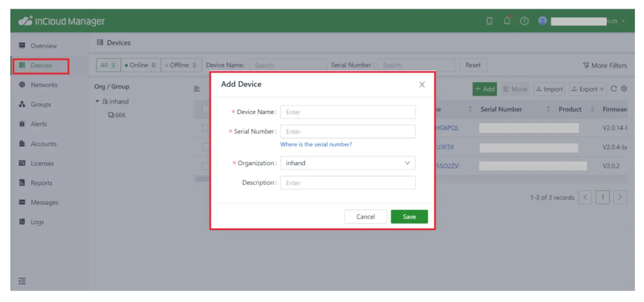Open the table column settings gear icon
This screenshot has height=302, width=644.
625,89
